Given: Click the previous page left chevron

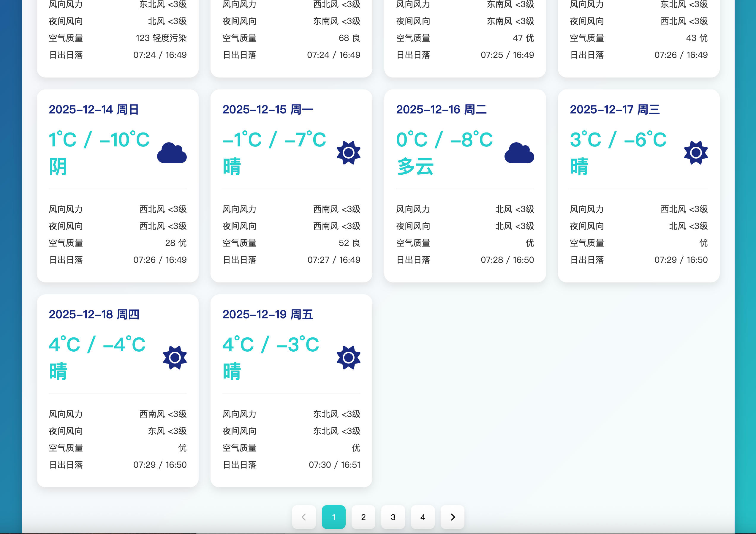Looking at the screenshot, I should point(304,517).
